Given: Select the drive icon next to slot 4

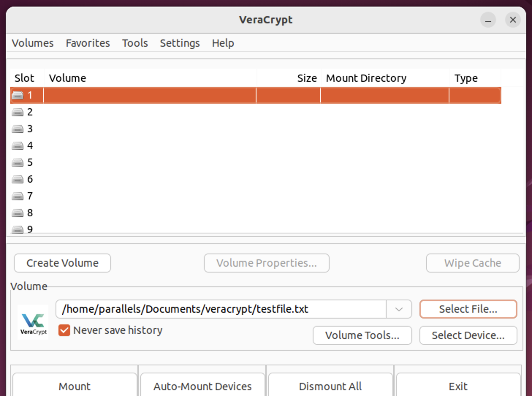Looking at the screenshot, I should pos(18,145).
